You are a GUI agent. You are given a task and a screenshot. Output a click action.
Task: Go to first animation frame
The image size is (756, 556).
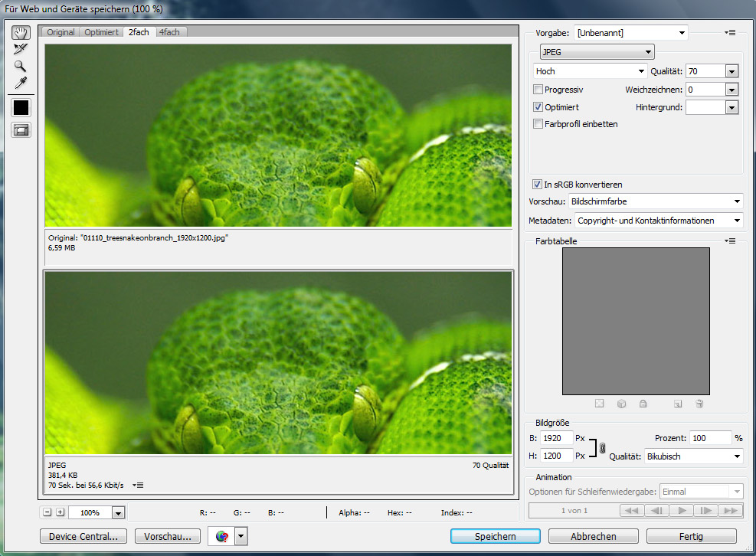[x=632, y=510]
